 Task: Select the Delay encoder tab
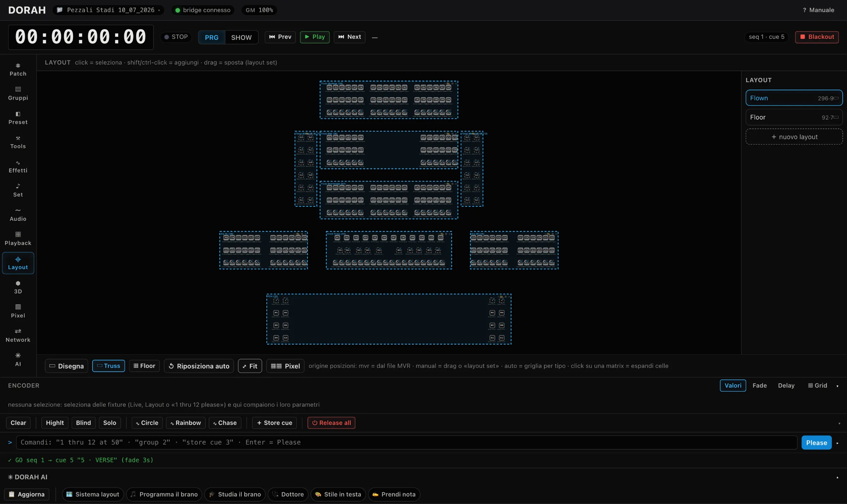click(x=786, y=385)
